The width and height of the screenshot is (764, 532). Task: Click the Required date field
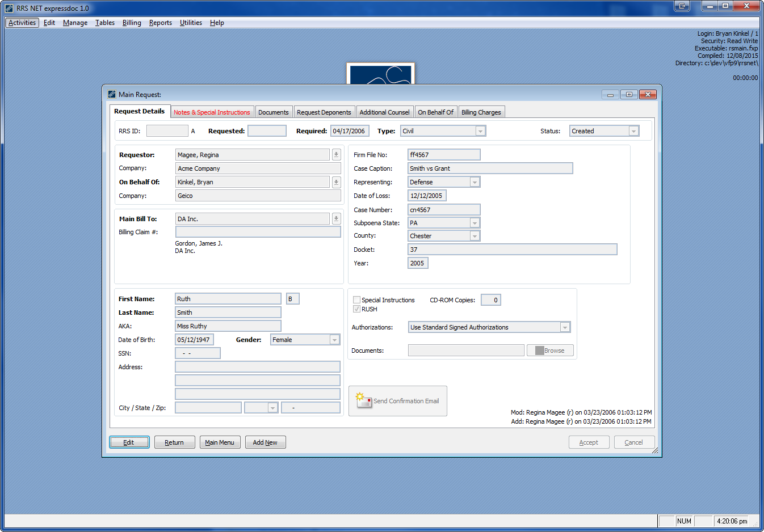pos(350,131)
